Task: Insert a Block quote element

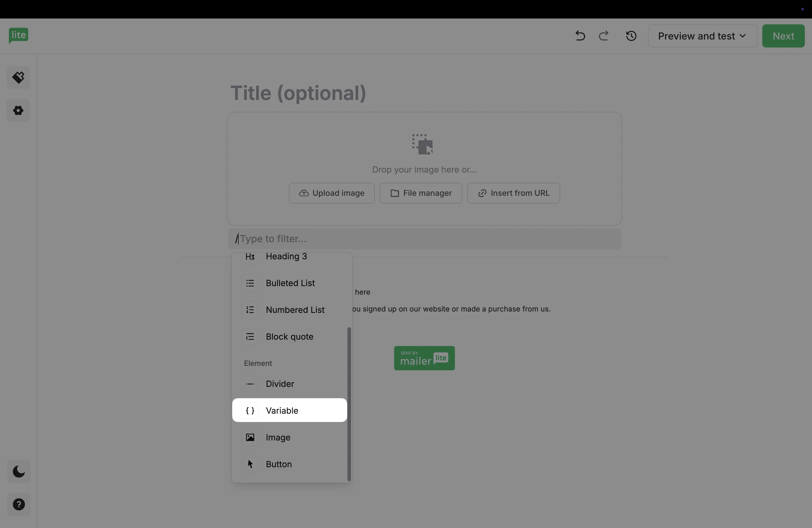Action: [289, 337]
